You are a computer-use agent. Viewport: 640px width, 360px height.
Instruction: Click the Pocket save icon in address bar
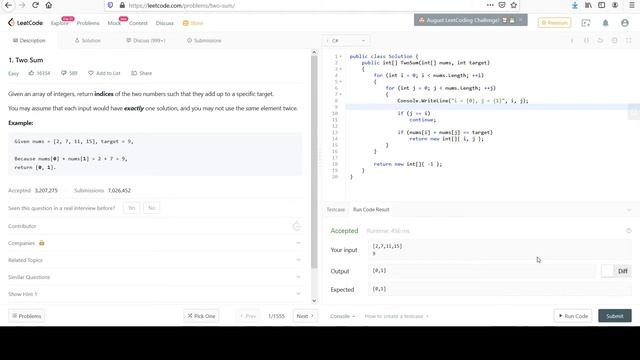502,5
